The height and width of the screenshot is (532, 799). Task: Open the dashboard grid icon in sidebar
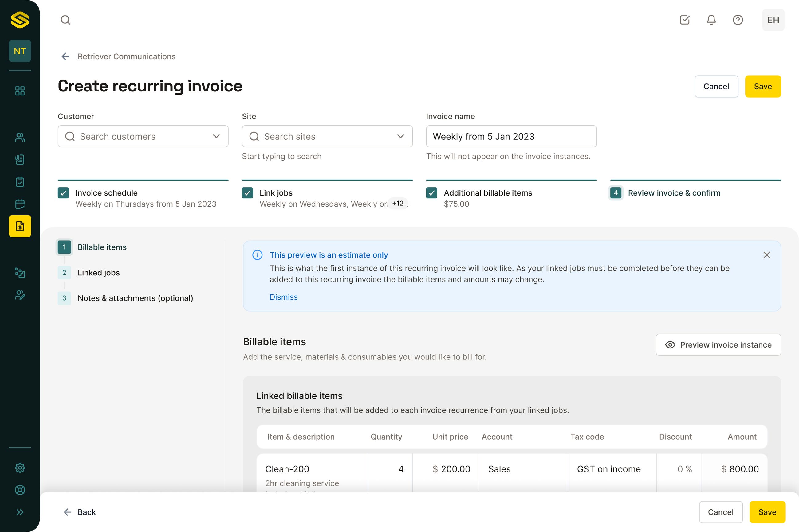(20, 91)
